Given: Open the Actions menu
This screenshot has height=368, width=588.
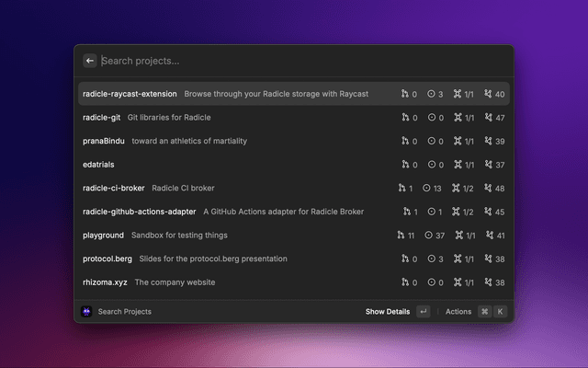Looking at the screenshot, I should (458, 312).
